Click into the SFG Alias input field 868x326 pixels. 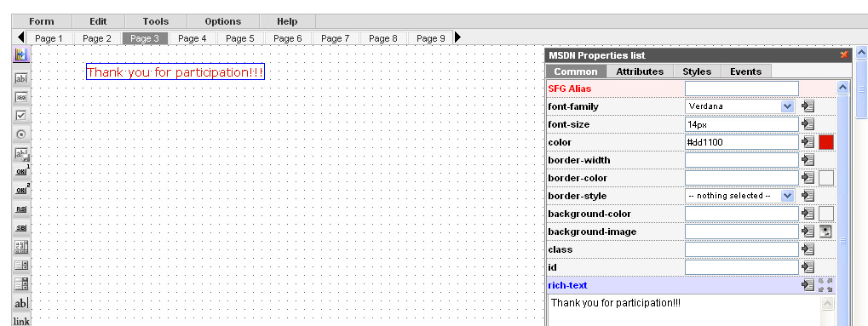(x=742, y=89)
